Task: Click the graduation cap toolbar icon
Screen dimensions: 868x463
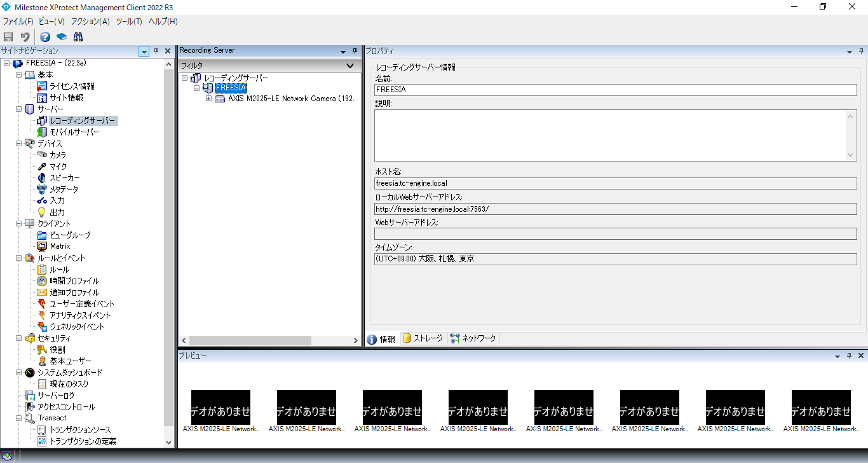Action: click(x=62, y=37)
